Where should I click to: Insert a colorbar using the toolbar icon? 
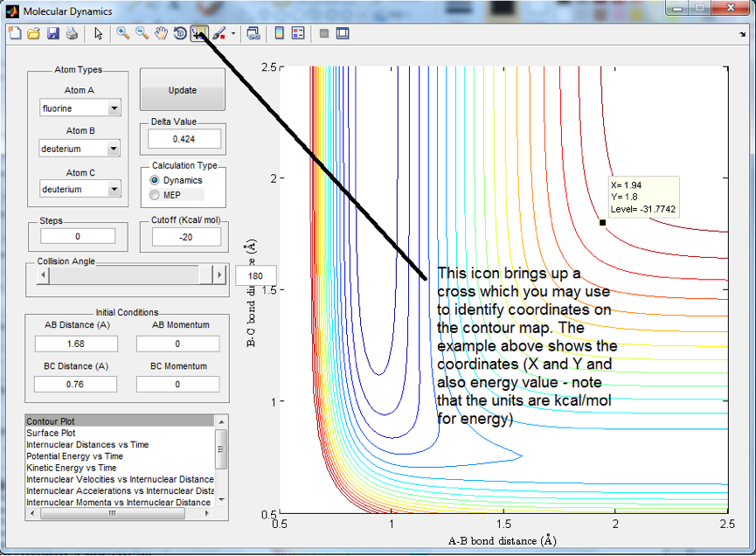coord(280,33)
